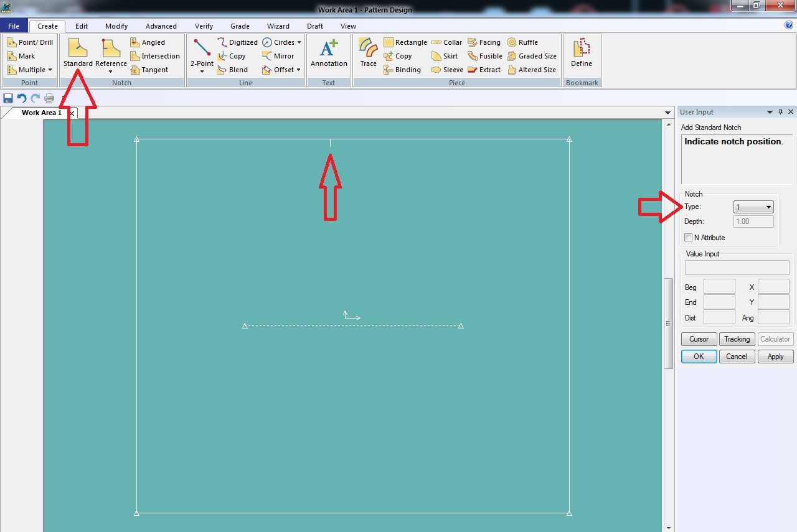
Task: Select the Mirror line tool
Action: pyautogui.click(x=278, y=56)
